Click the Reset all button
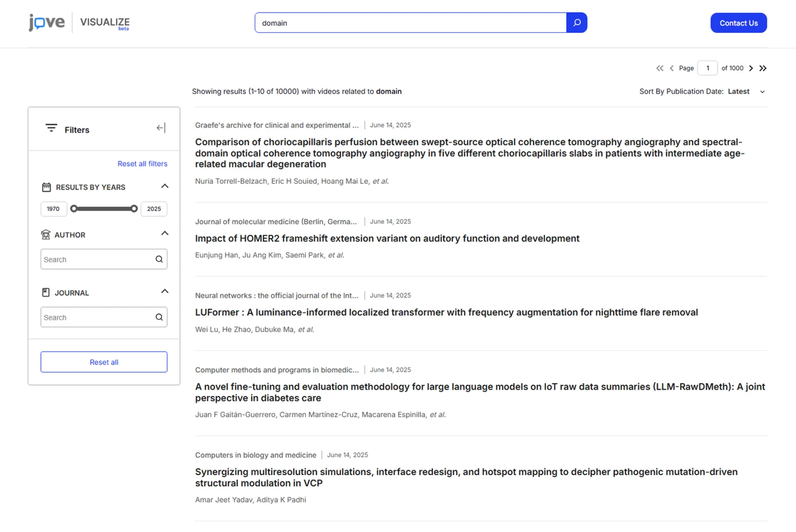Screen dimensions: 796x532 click(x=104, y=362)
